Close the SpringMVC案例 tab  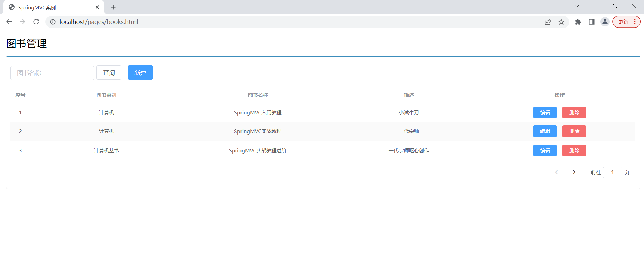[x=97, y=7]
